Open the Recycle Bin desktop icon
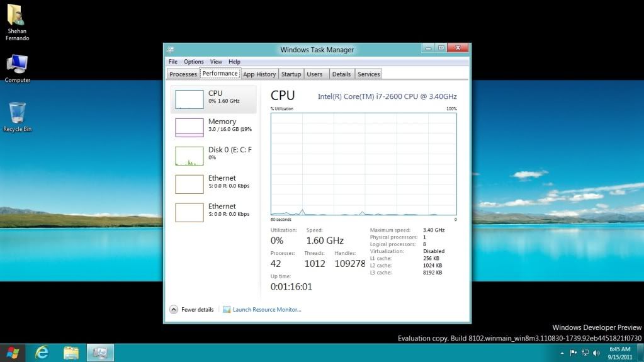 [x=17, y=117]
